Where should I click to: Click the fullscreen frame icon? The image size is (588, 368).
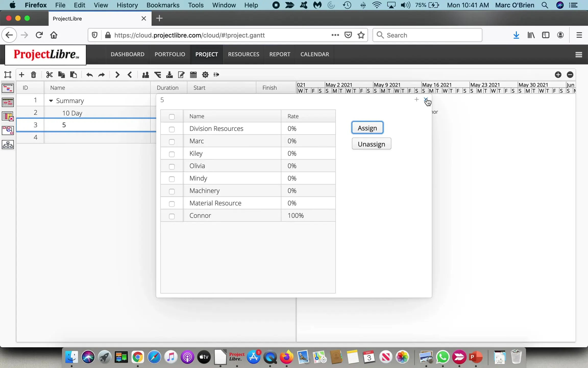8,75
